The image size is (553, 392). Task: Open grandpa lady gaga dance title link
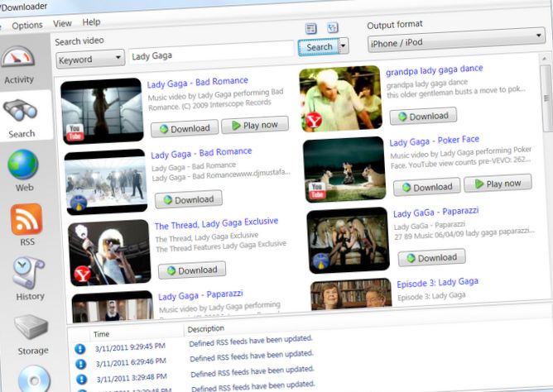click(434, 69)
